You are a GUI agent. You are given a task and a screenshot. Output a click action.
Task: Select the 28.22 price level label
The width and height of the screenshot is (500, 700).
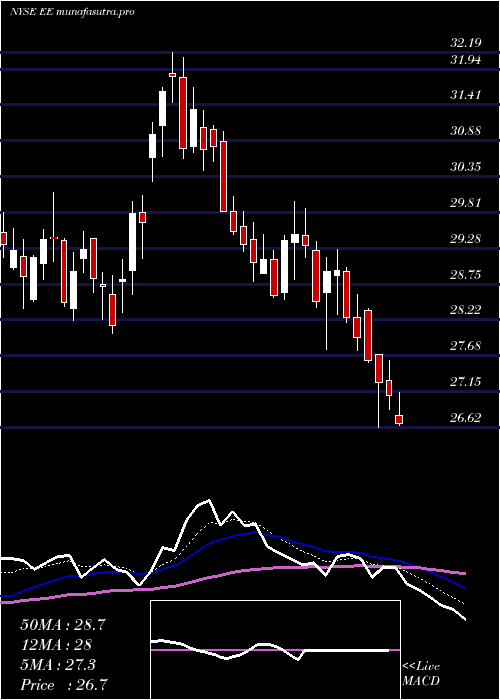[x=466, y=310]
